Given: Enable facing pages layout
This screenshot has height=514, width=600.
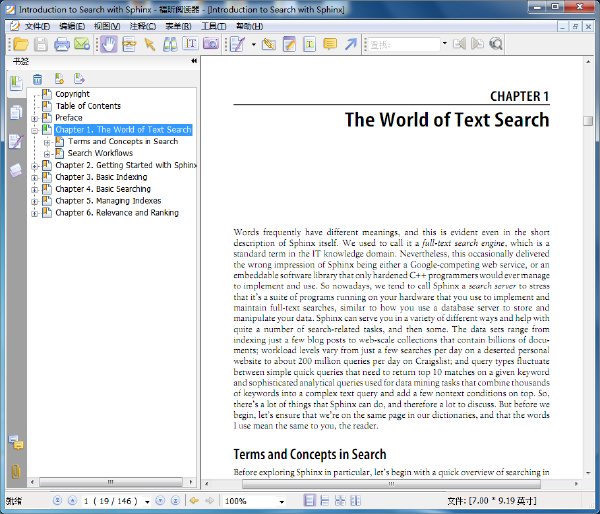Looking at the screenshot, I should coord(340,501).
